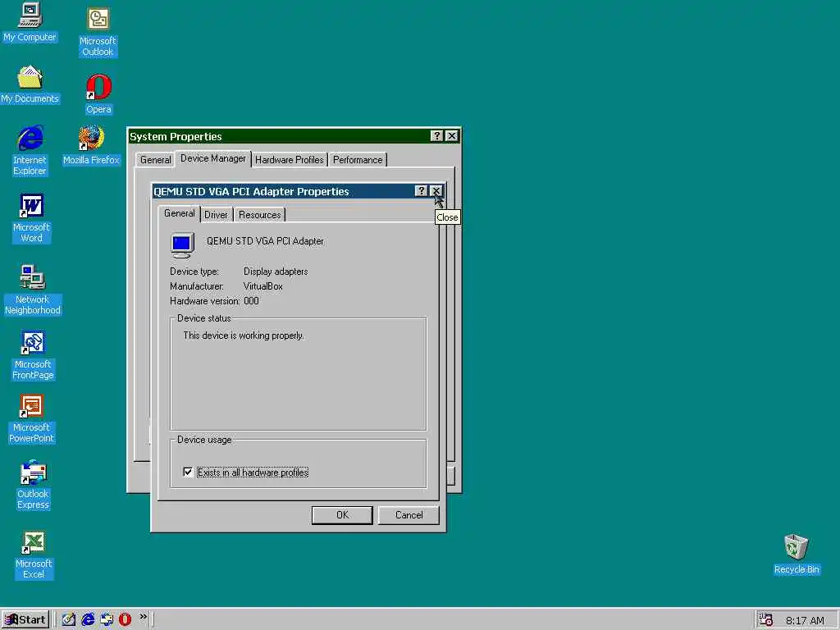Image resolution: width=840 pixels, height=630 pixels.
Task: Switch to the Driver tab
Action: coord(216,215)
